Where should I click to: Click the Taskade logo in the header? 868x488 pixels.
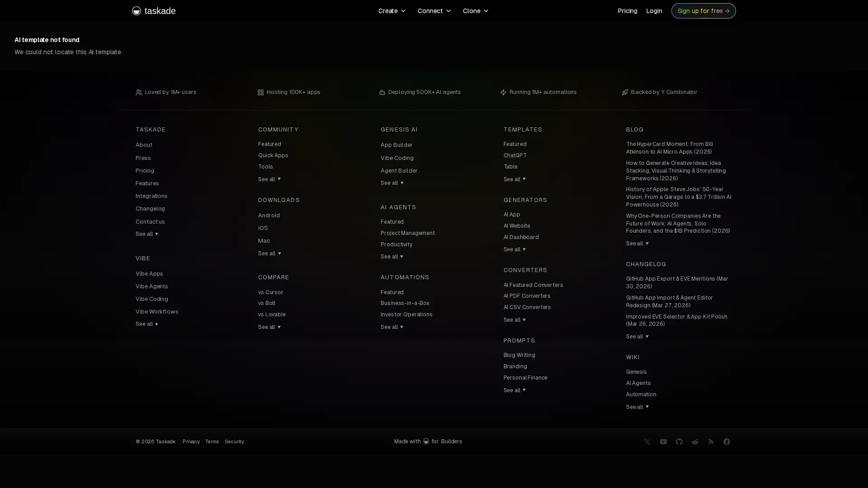coord(154,11)
